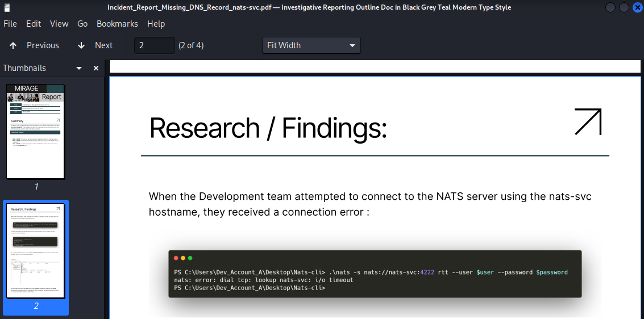Click the green dot in the terminal screenshot
The image size is (644, 319).
pyautogui.click(x=190, y=258)
